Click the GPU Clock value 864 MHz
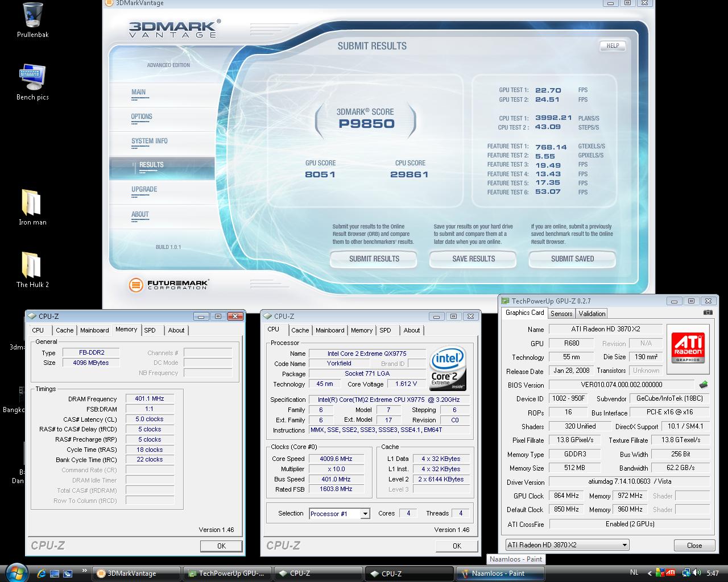728x582 pixels. coord(566,496)
